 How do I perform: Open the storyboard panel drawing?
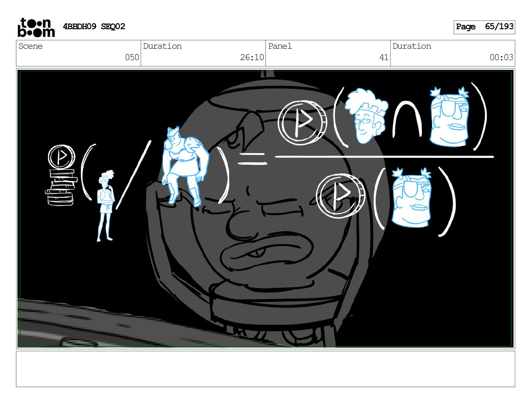[x=266, y=209]
